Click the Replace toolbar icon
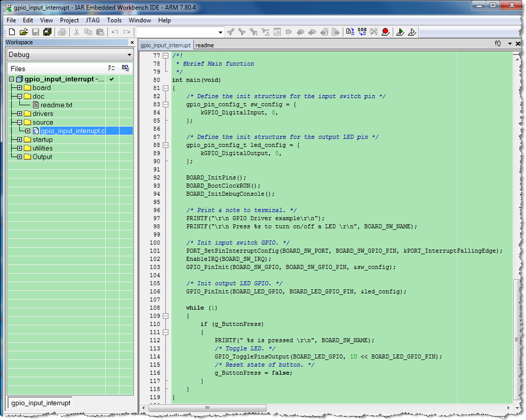The width and height of the screenshot is (526, 420). (x=265, y=32)
